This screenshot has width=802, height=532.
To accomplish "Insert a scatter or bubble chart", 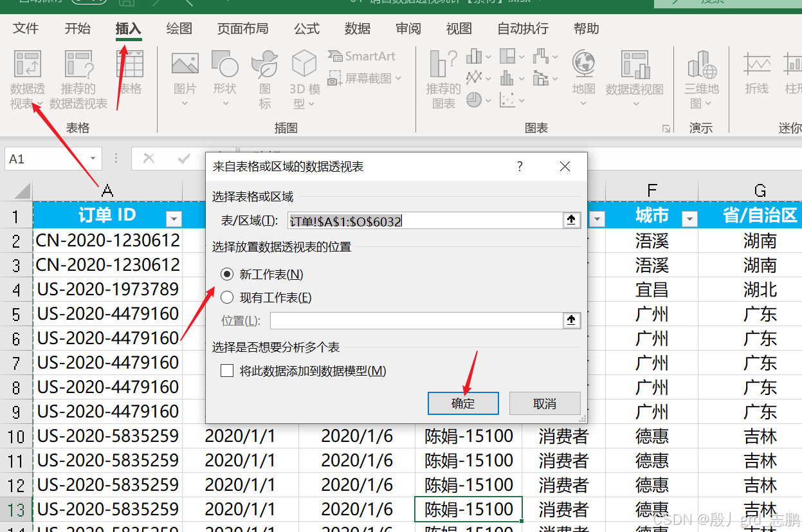I will point(507,100).
